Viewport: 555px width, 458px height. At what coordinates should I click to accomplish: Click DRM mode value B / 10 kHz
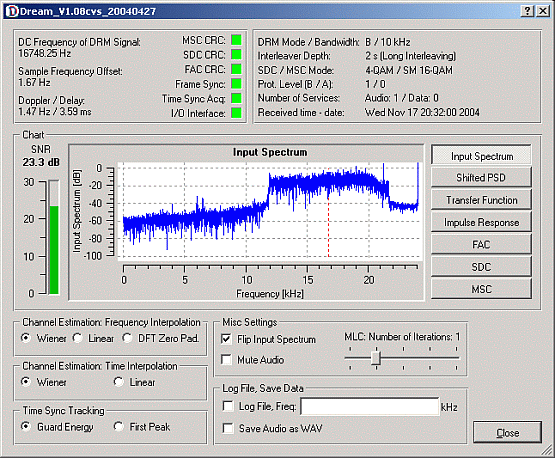pos(388,42)
